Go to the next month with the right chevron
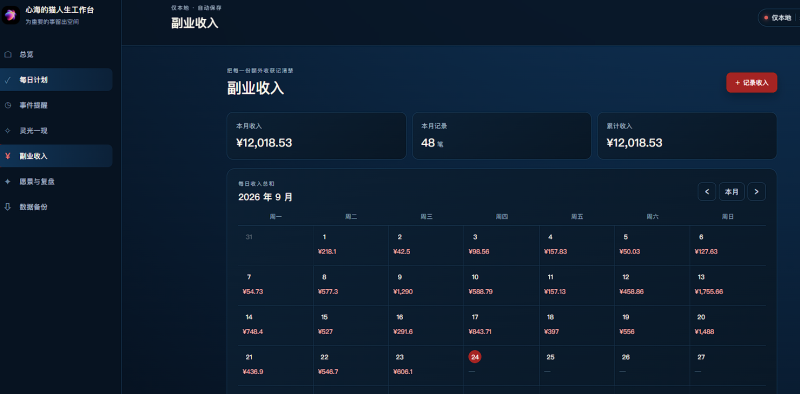 click(x=756, y=192)
